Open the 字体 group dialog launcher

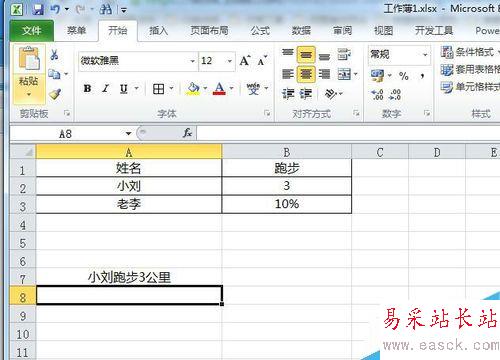point(267,113)
